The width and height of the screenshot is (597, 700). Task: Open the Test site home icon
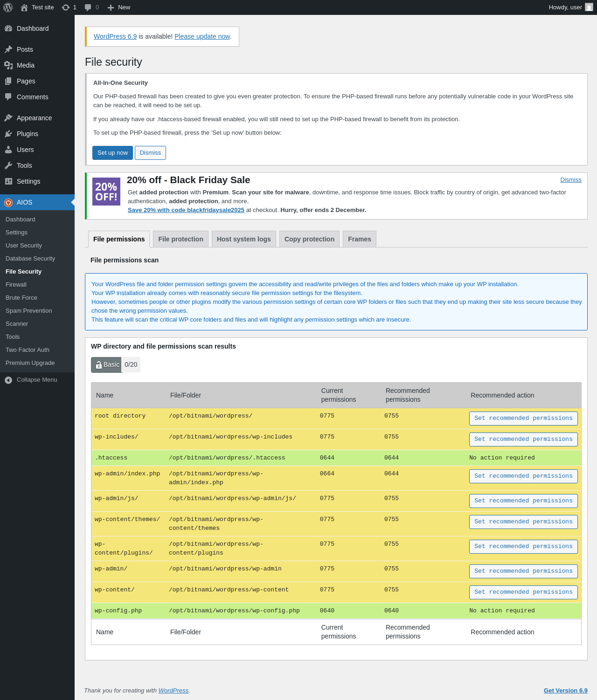24,7
